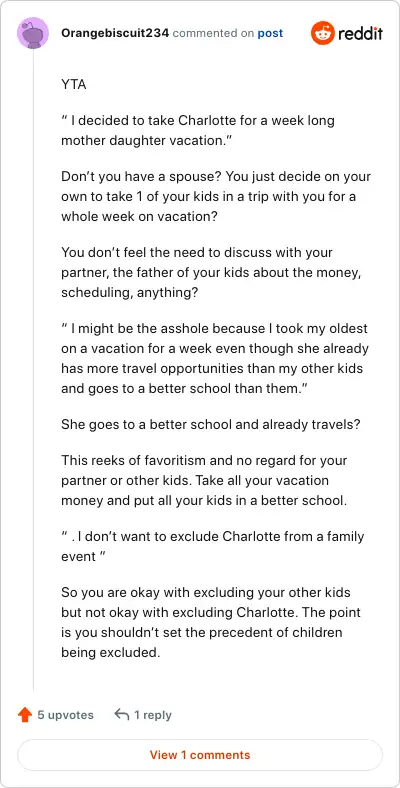Click the reply arrow icon

click(122, 714)
